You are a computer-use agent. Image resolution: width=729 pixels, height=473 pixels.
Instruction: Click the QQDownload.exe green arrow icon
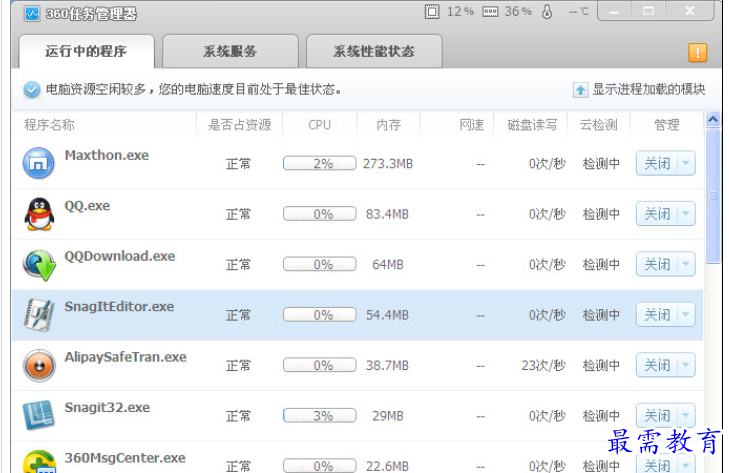tap(39, 265)
